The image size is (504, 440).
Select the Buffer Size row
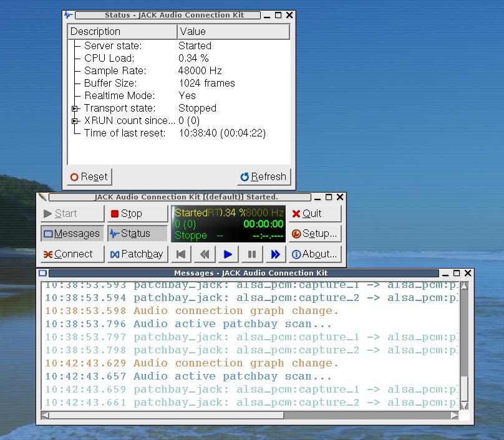(x=179, y=83)
